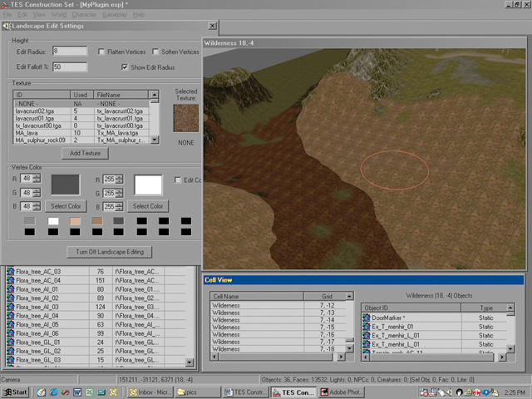Click the Ex_T_menhir_01 object icon
Image resolution: width=532 pixels, height=399 pixels.
(365, 327)
